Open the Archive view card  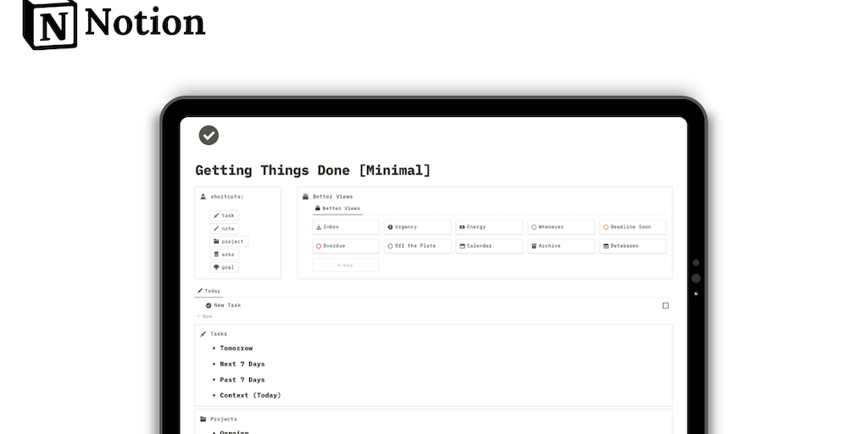(x=560, y=246)
